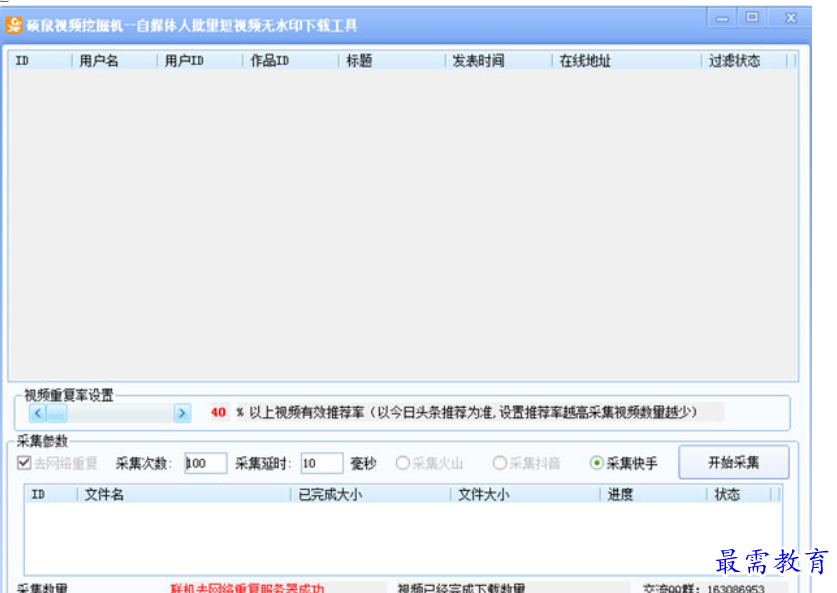Viewport: 837px width, 593px height.
Task: Focus the 采集延时 input field
Action: (322, 463)
